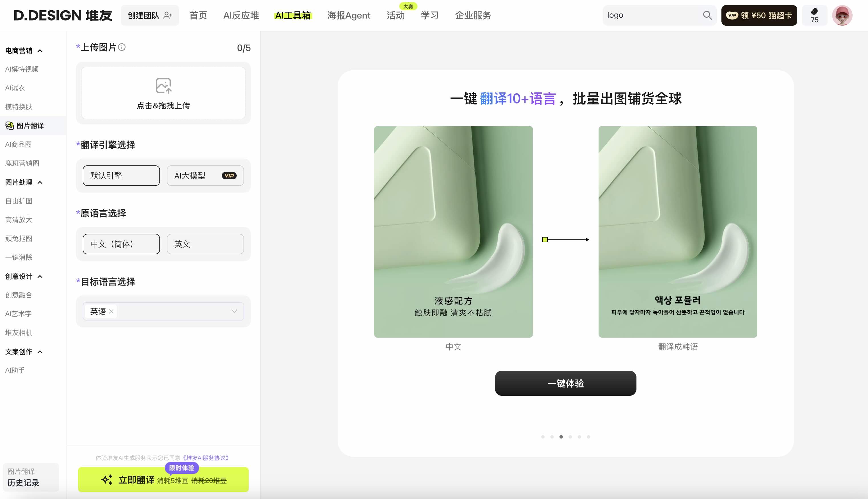Collapse the 图片处理 section

(40, 182)
